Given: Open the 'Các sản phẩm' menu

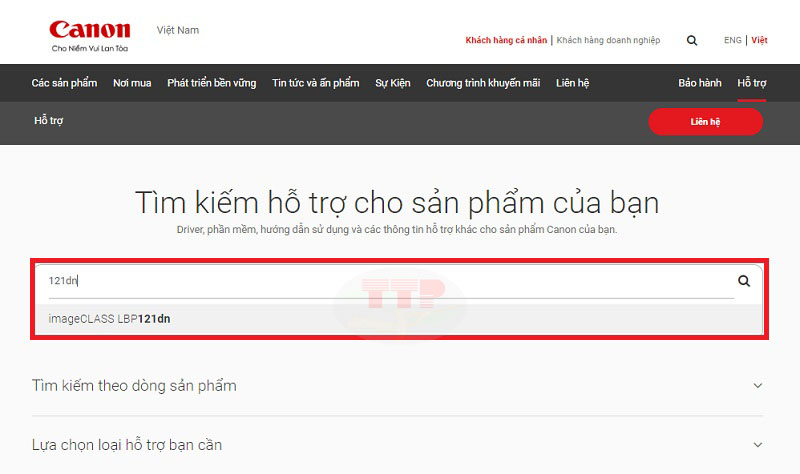Looking at the screenshot, I should click(64, 83).
